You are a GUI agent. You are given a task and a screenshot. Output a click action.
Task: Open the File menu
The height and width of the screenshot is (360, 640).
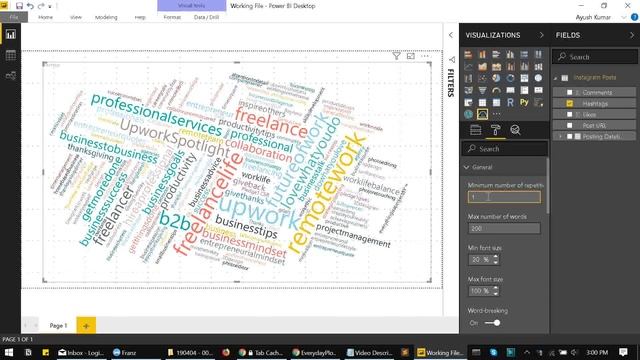tap(14, 17)
